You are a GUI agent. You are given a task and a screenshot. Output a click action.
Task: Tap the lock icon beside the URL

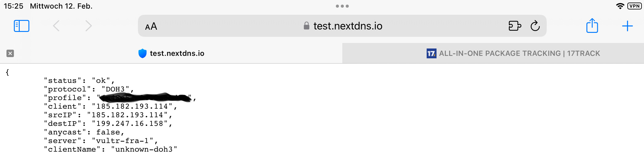[306, 26]
